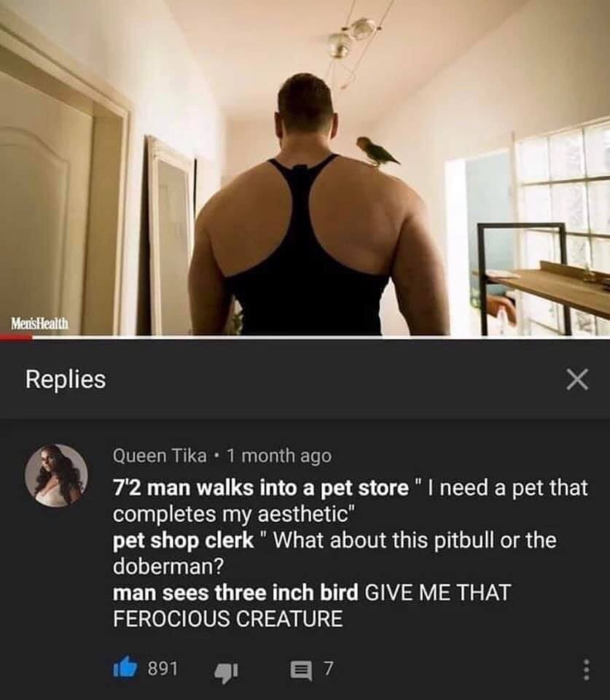Click the 891 likes count
Screen dimensions: 610x700
pos(163,669)
